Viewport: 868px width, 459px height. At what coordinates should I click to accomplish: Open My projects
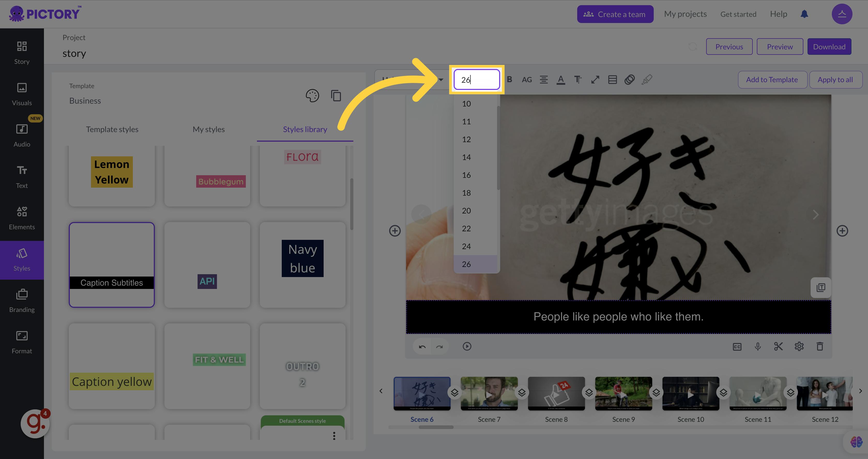point(685,14)
